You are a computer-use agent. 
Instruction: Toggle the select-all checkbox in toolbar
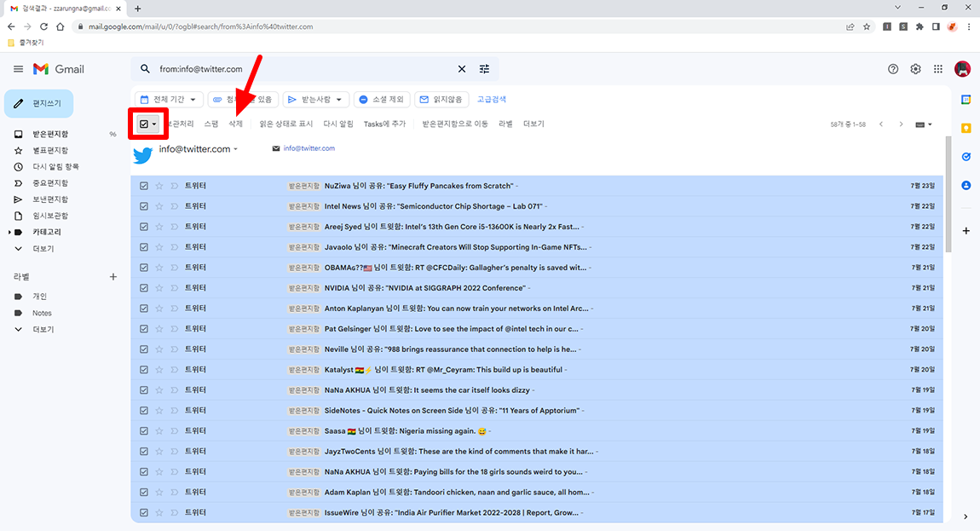click(144, 124)
